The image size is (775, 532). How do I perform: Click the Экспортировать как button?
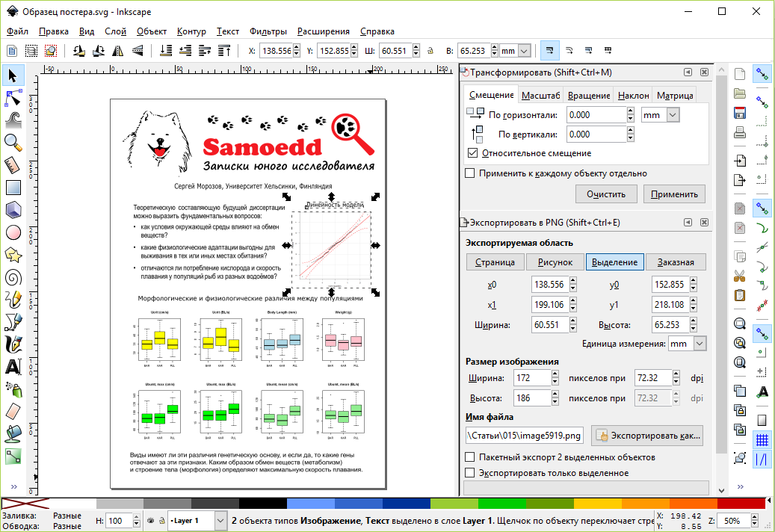click(647, 435)
